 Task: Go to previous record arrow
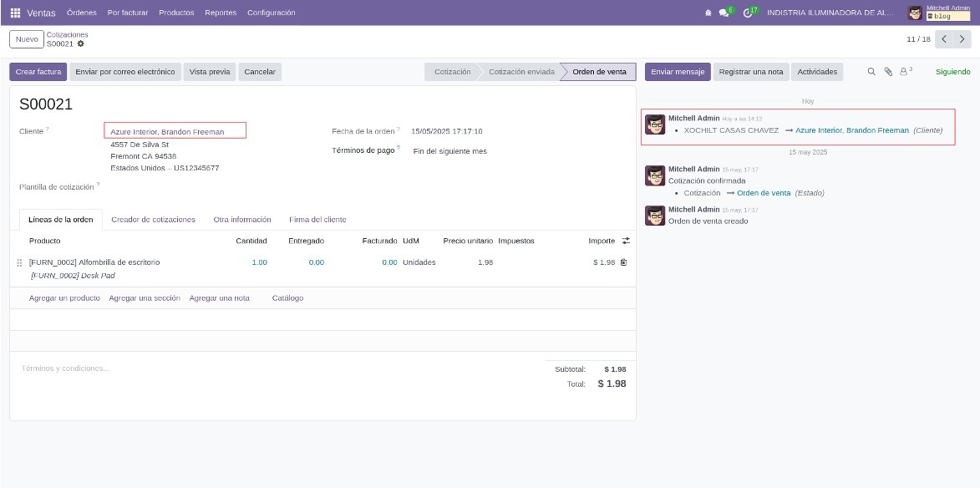click(944, 39)
